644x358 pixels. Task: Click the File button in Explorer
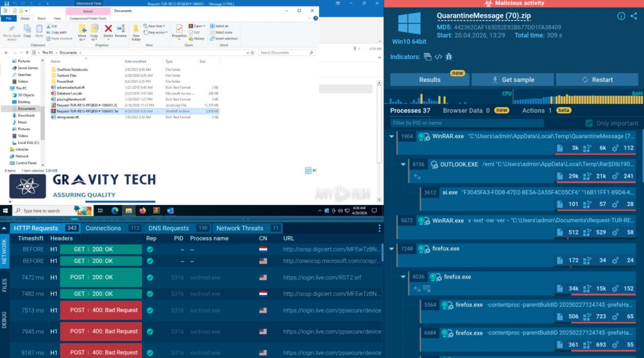coord(9,18)
